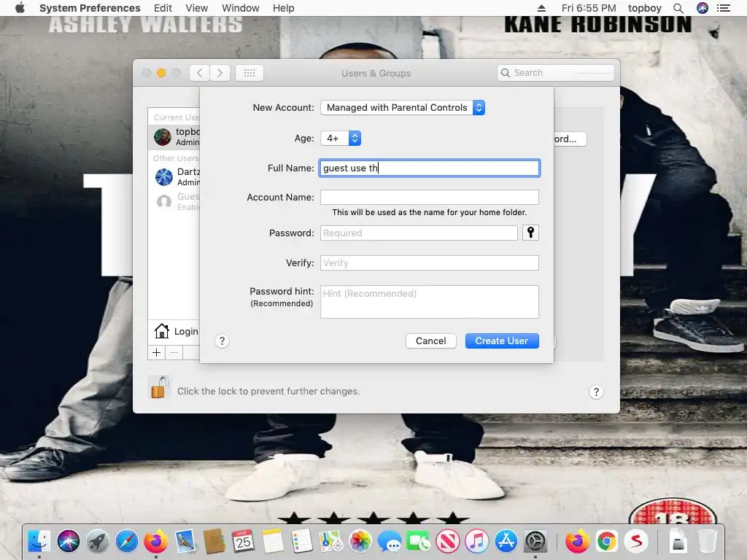
Task: Click the eject icon in menu bar
Action: [x=541, y=8]
